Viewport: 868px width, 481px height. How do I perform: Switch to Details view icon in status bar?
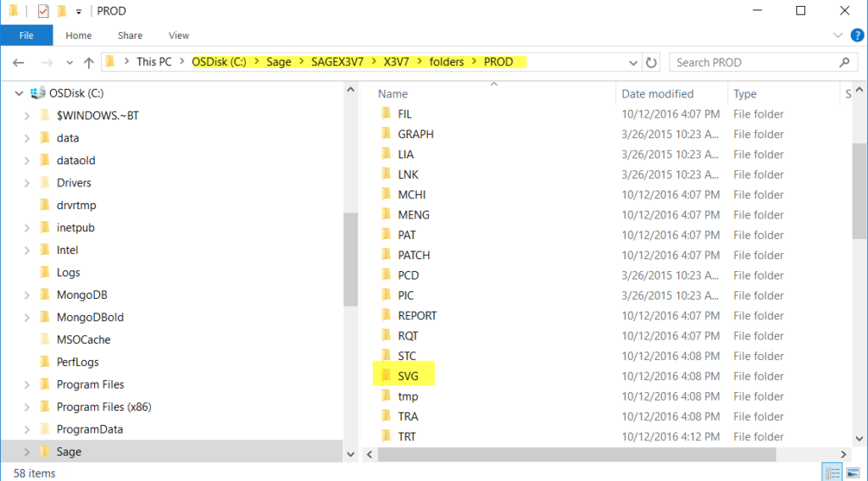(x=832, y=473)
